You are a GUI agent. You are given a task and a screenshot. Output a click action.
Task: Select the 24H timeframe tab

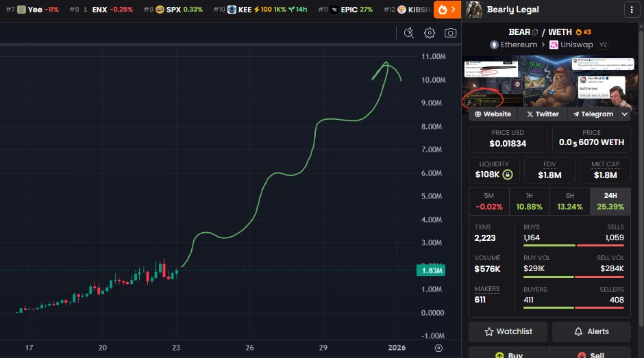tap(610, 201)
